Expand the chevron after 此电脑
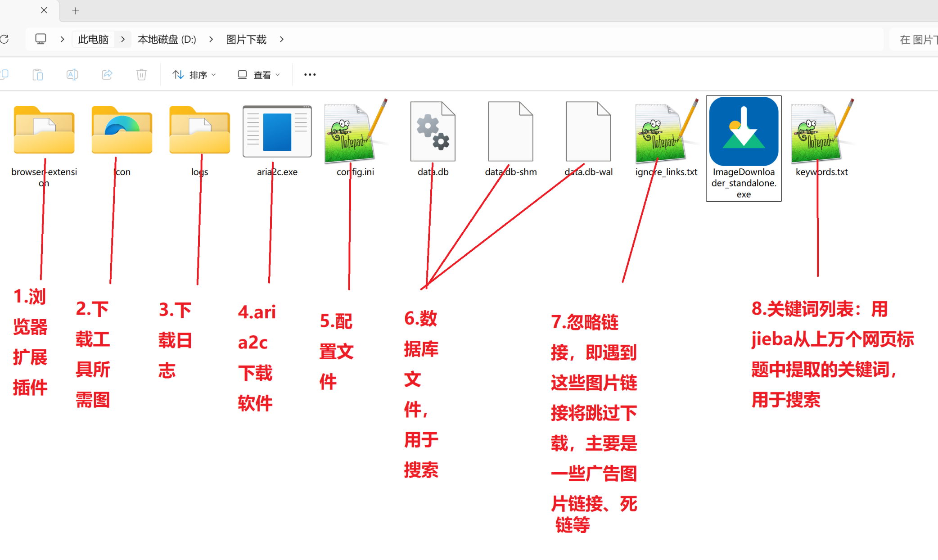 pyautogui.click(x=123, y=39)
